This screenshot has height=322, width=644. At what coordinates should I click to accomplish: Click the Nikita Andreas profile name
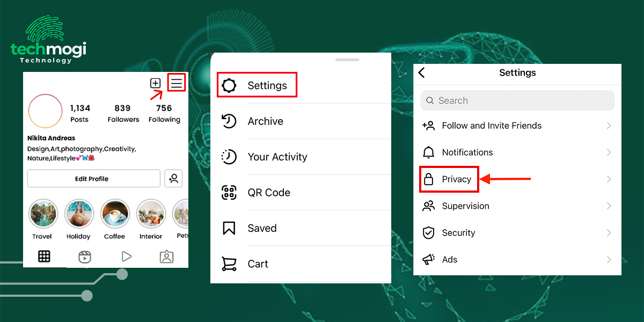click(52, 138)
